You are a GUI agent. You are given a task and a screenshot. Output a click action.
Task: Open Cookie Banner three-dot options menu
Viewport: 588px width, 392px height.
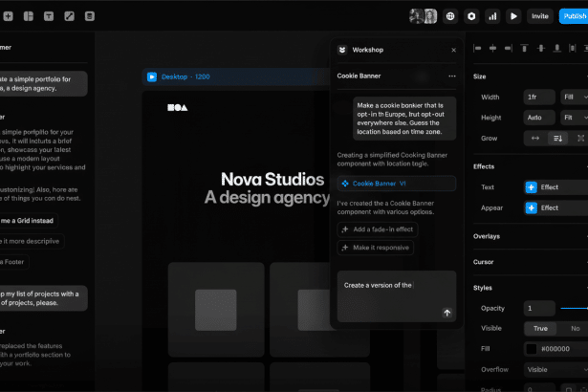coord(452,76)
